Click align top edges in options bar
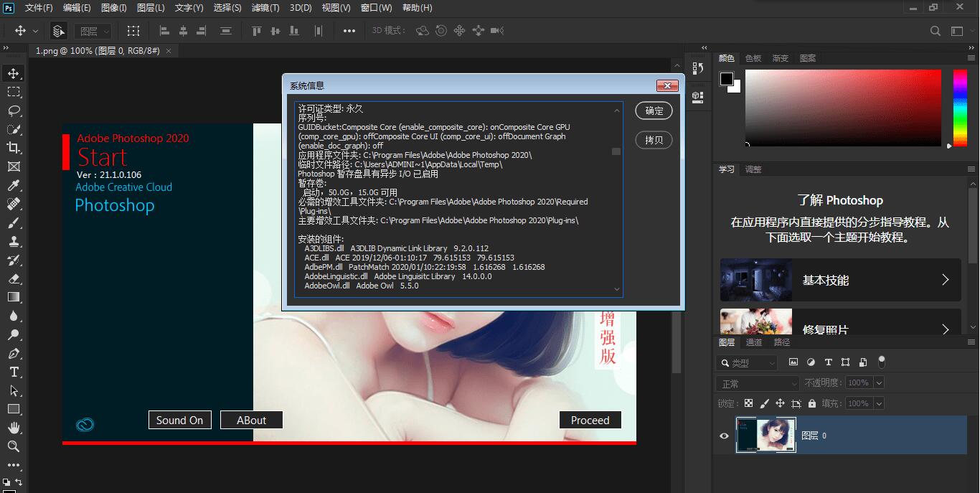 click(256, 31)
